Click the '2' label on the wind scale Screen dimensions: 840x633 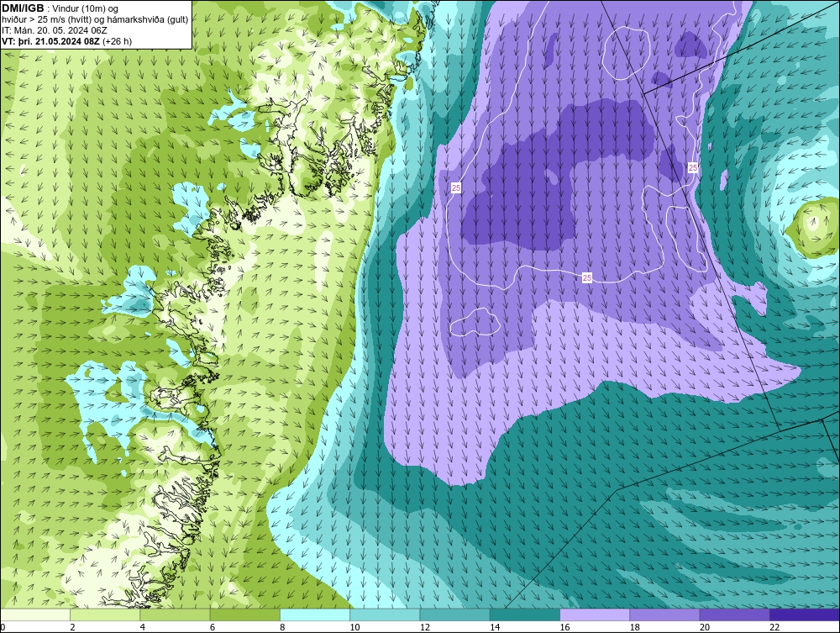point(72,628)
